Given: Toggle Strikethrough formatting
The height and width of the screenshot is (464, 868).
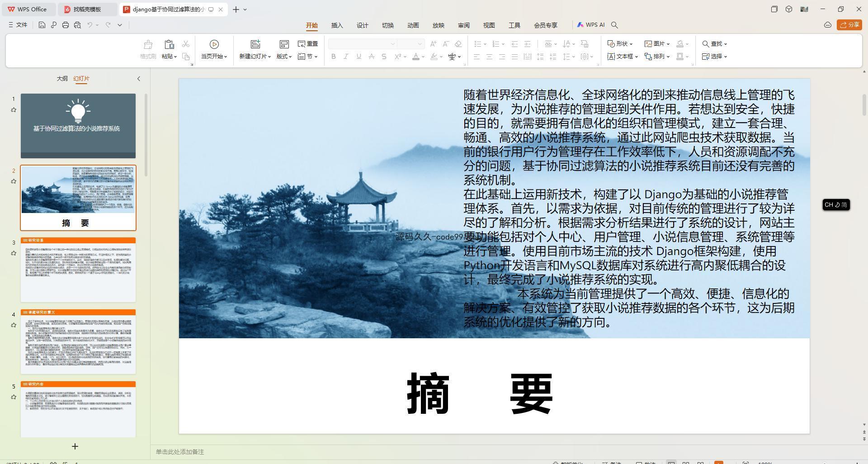Looking at the screenshot, I should pos(371,57).
